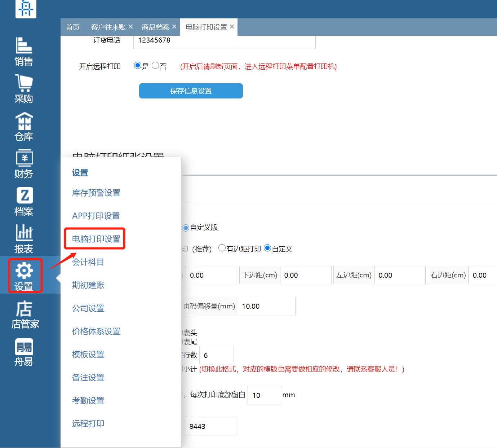Open 公司设置 from settings menu
This screenshot has height=448, width=497.
(88, 308)
